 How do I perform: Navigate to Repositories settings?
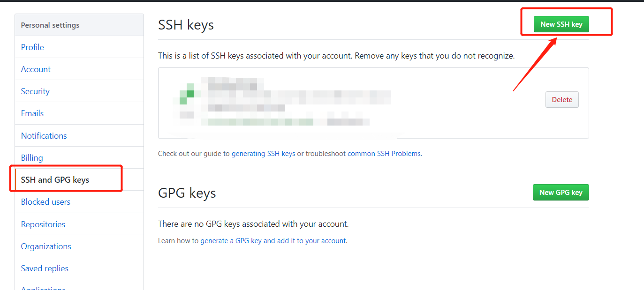click(43, 224)
